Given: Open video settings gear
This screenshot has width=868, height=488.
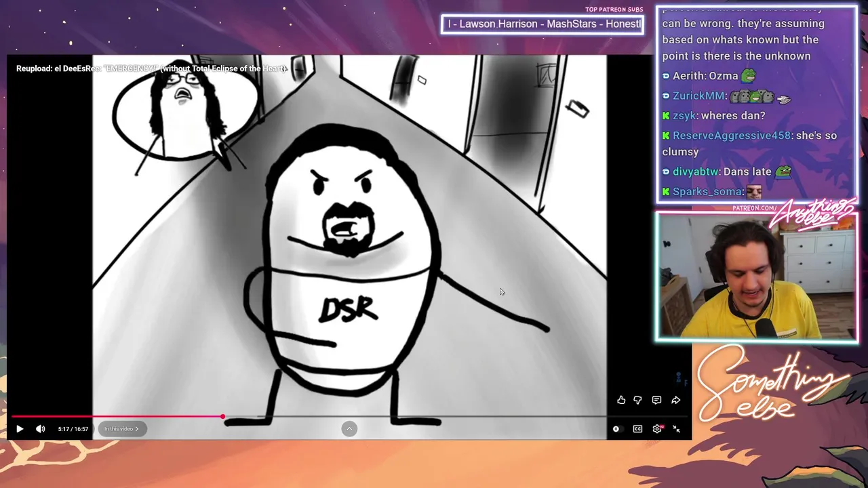Looking at the screenshot, I should pyautogui.click(x=657, y=429).
